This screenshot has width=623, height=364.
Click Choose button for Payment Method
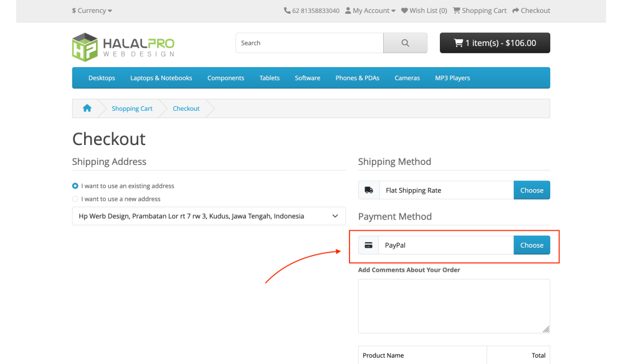(531, 245)
